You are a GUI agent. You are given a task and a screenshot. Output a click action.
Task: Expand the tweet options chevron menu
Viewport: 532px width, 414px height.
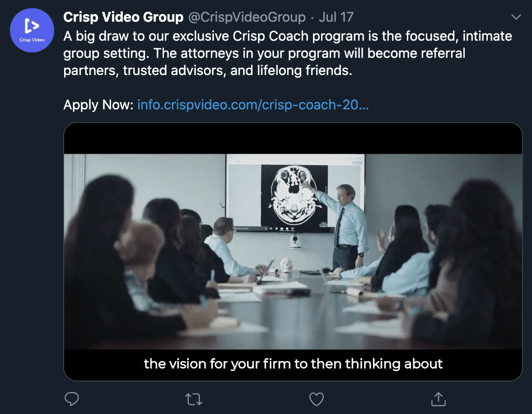point(515,18)
